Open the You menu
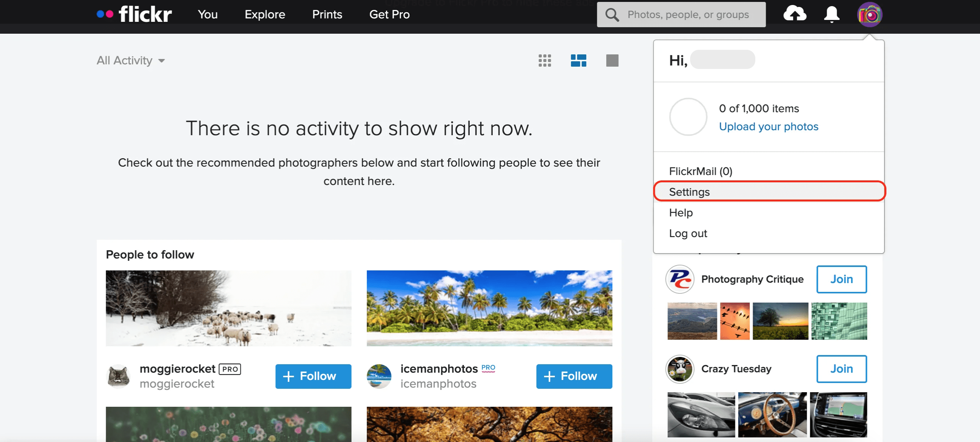Viewport: 980px width, 442px height. pyautogui.click(x=207, y=15)
